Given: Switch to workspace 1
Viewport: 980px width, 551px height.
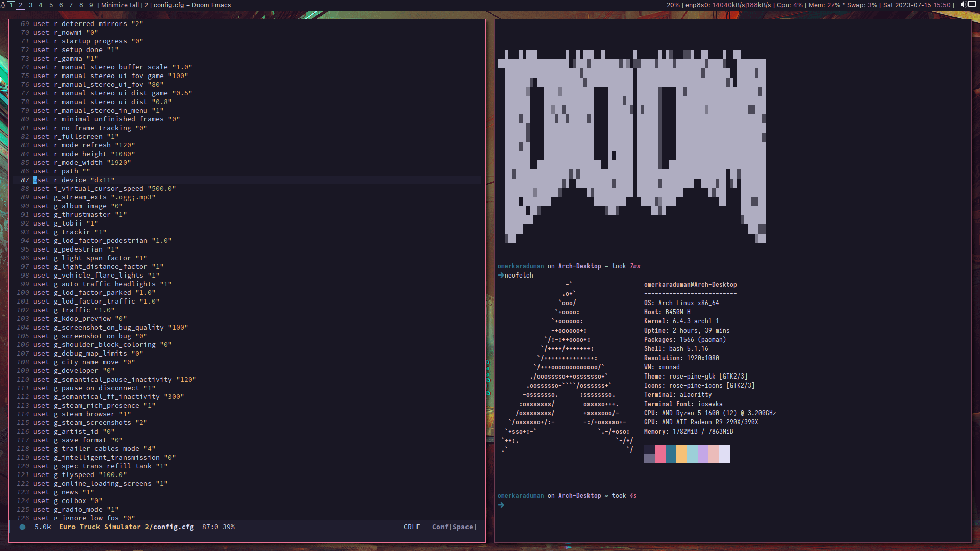Looking at the screenshot, I should coord(11,5).
